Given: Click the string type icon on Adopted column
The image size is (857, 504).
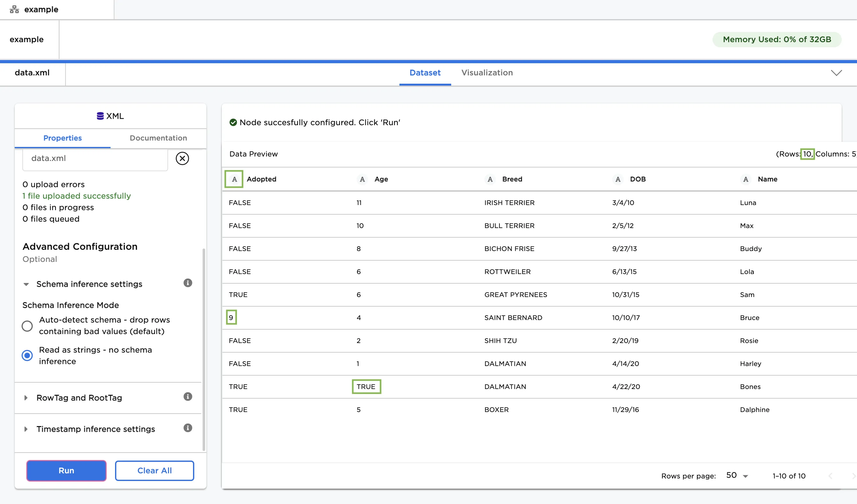Looking at the screenshot, I should tap(234, 179).
